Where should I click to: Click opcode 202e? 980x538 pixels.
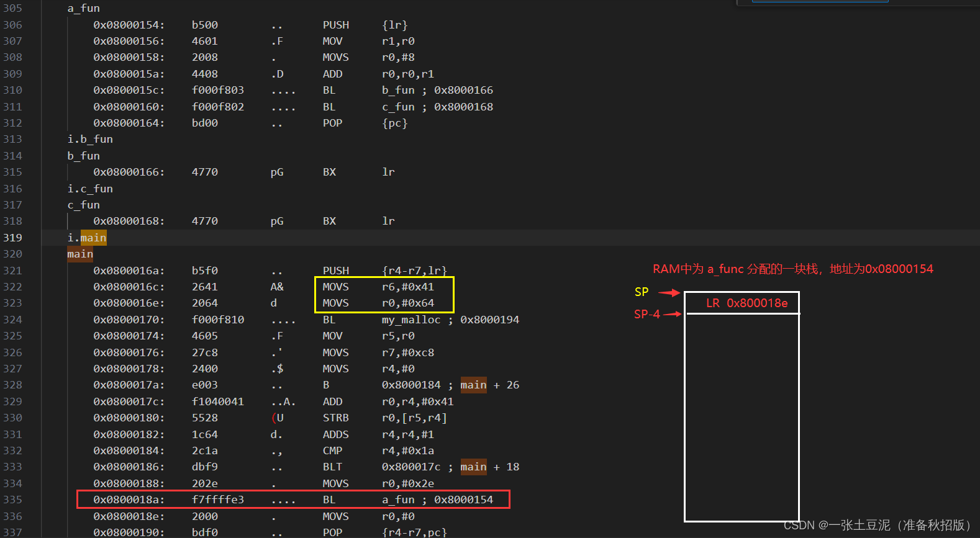coord(205,483)
